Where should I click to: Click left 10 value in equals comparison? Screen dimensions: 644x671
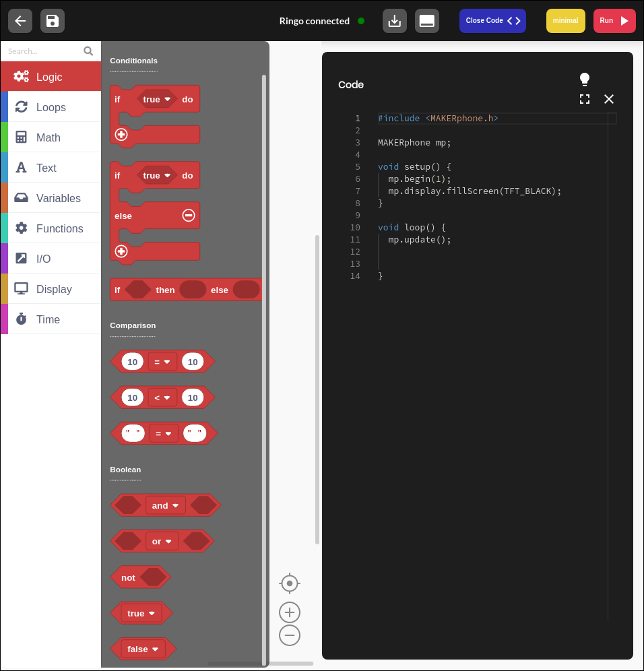132,362
